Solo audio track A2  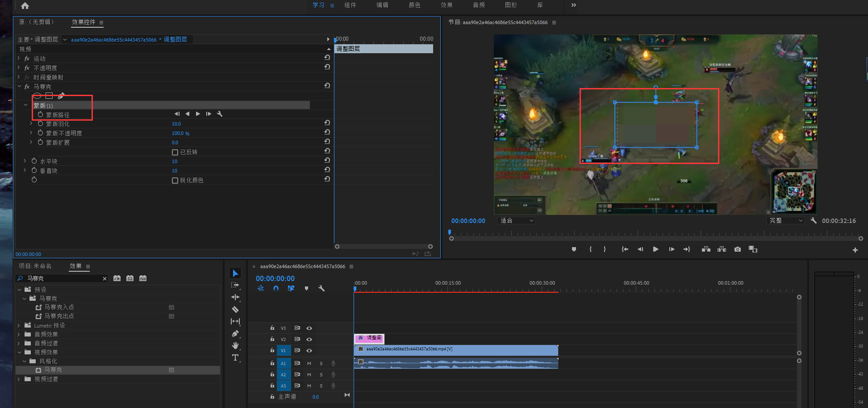click(x=321, y=374)
